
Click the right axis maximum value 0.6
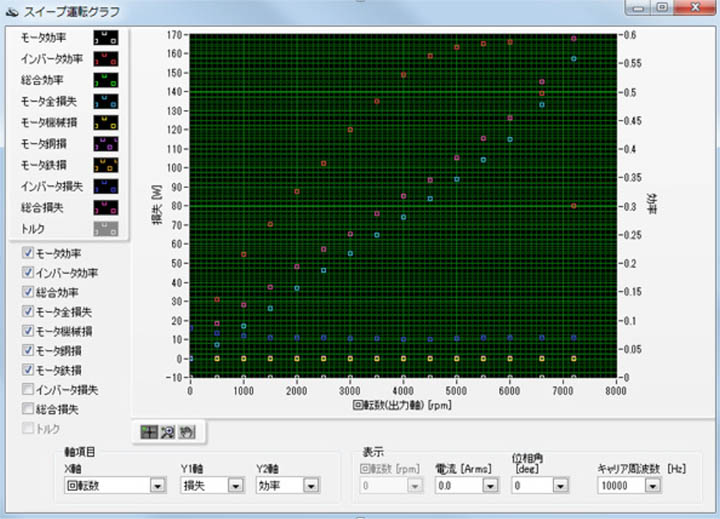point(630,35)
